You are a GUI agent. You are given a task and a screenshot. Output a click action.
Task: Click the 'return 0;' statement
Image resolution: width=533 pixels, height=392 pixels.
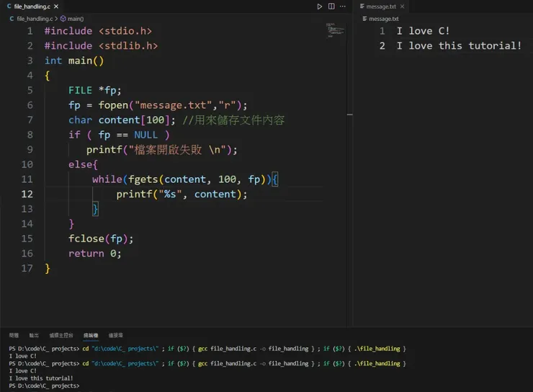(x=95, y=254)
